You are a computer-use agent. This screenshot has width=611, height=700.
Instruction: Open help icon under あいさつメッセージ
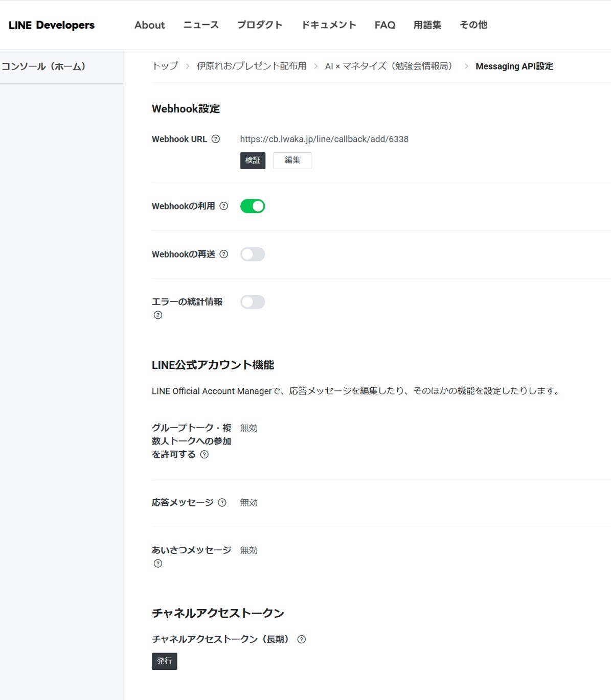click(x=158, y=564)
